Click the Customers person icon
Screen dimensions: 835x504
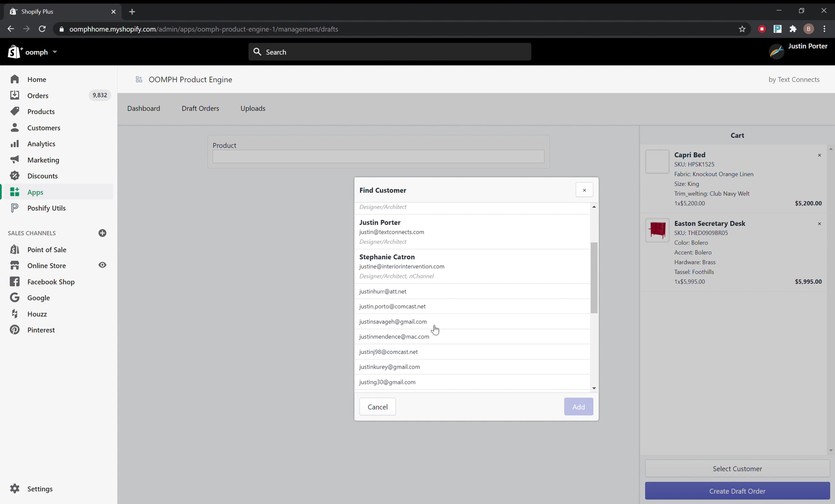pyautogui.click(x=15, y=128)
